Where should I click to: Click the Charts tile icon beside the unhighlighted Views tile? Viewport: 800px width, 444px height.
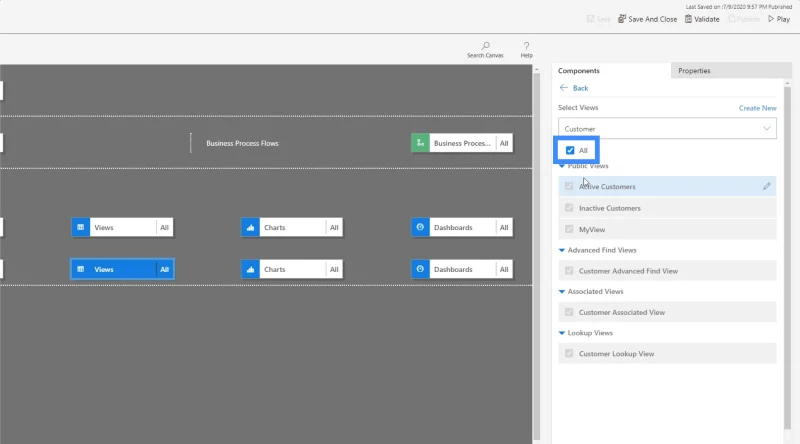251,228
